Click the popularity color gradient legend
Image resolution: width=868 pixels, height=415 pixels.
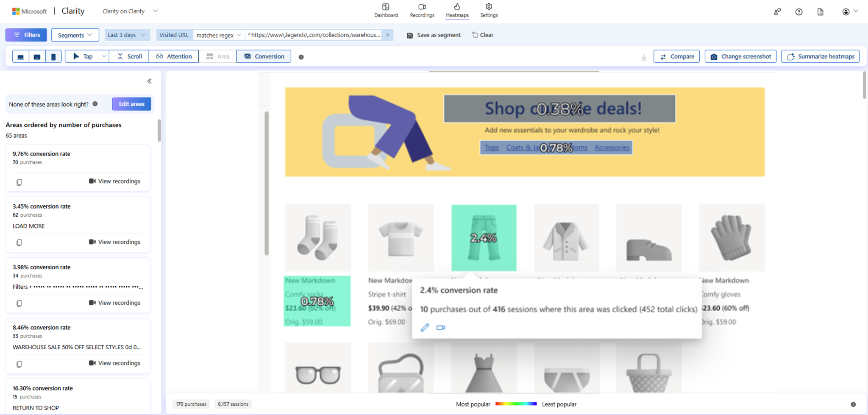[x=516, y=404]
